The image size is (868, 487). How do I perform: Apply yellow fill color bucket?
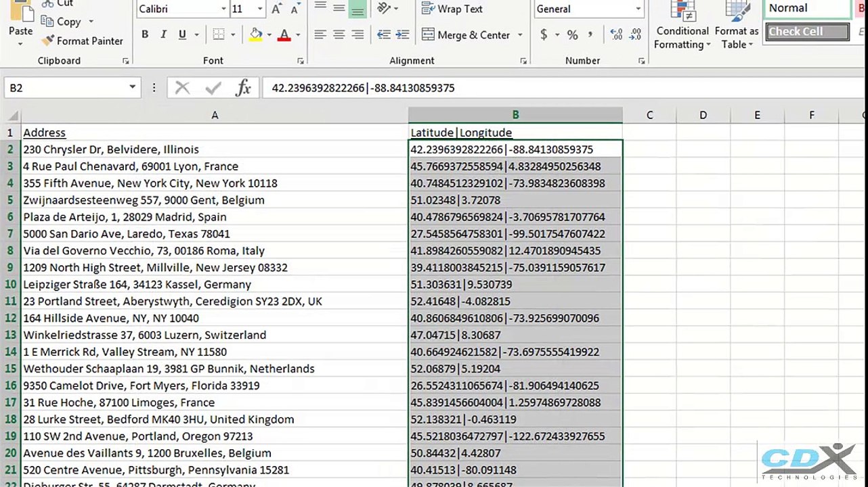click(256, 34)
